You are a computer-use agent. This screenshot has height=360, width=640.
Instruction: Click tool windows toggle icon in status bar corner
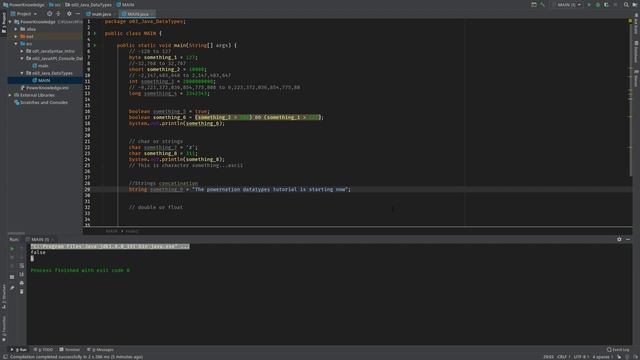(4, 357)
